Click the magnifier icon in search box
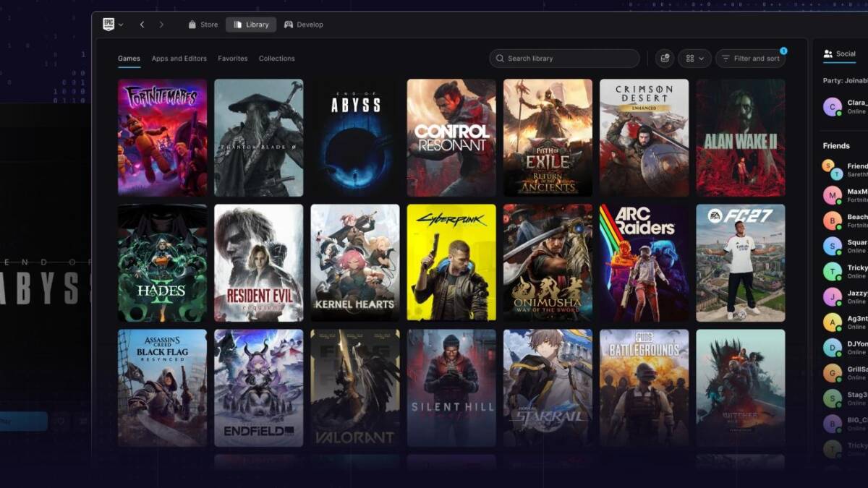868x488 pixels. tap(501, 59)
